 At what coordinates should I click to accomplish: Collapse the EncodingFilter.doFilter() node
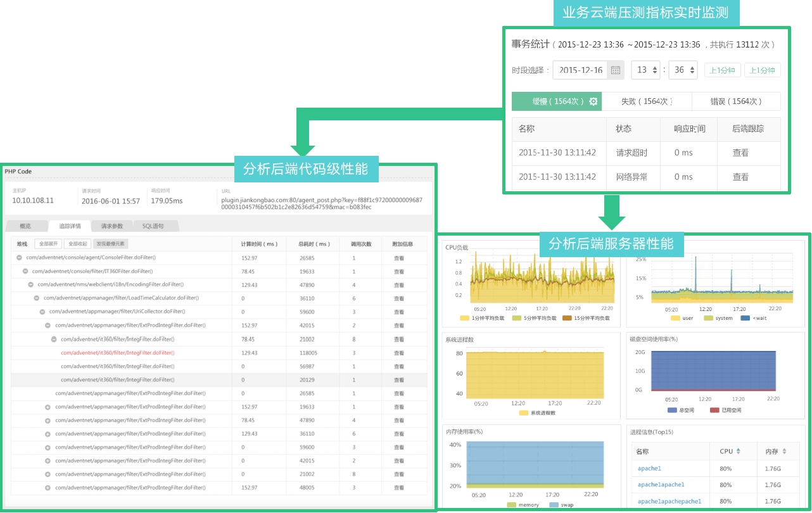tap(30, 285)
